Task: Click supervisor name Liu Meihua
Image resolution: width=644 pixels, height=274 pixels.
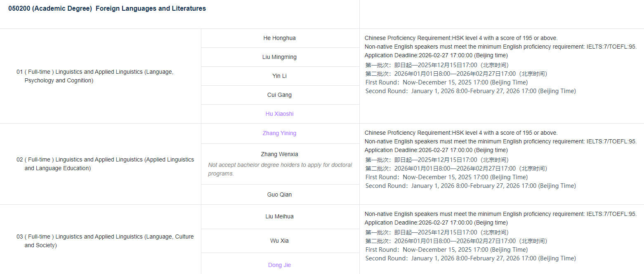Action: click(279, 216)
